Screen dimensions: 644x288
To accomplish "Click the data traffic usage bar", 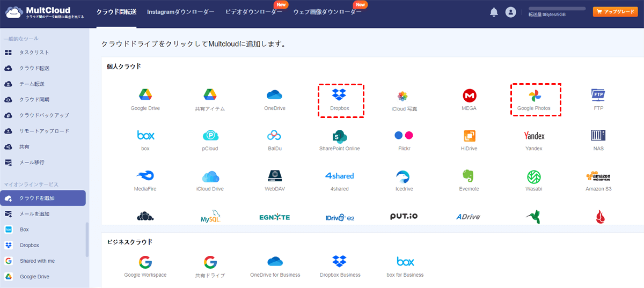I will pyautogui.click(x=557, y=9).
